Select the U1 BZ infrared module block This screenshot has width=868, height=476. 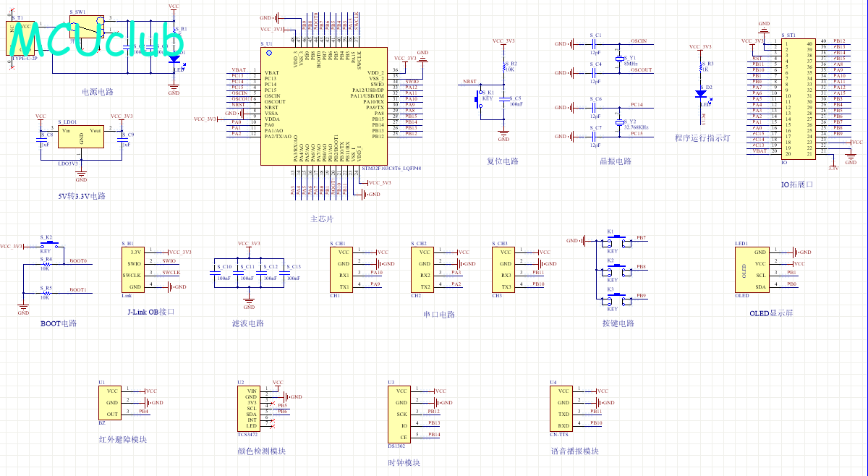tap(109, 403)
